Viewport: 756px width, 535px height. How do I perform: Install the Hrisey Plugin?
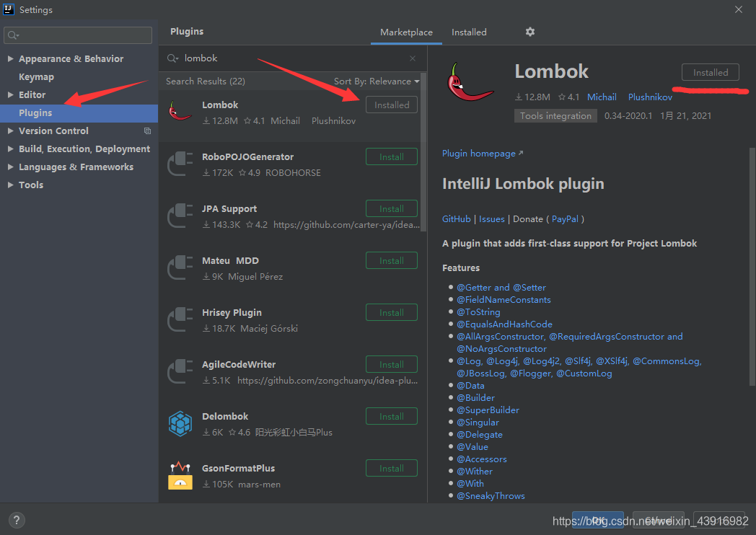[x=392, y=312]
